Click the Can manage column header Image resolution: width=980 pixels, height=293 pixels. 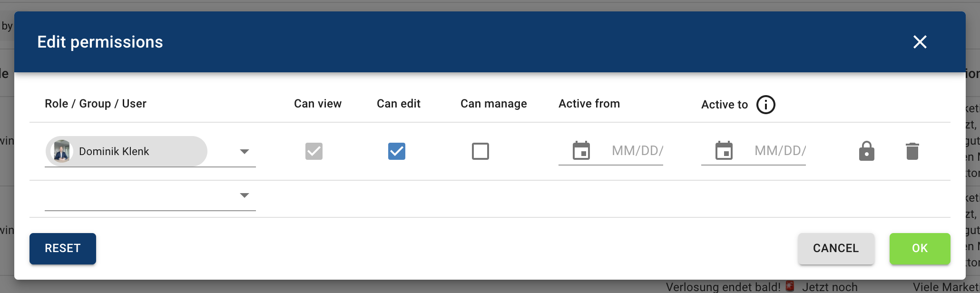[x=494, y=104]
